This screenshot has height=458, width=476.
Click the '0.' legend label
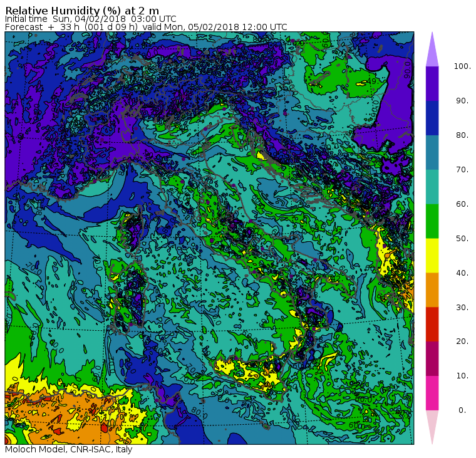tap(462, 410)
